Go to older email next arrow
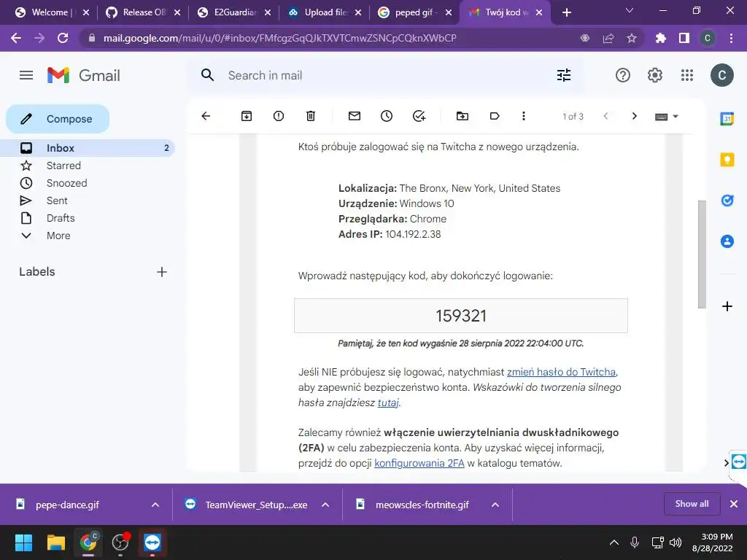This screenshot has width=747, height=560. 634,116
